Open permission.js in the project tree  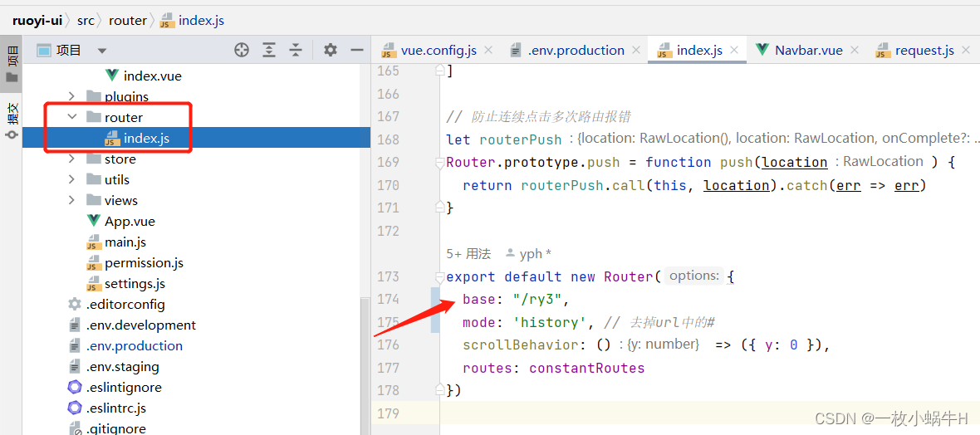coord(144,263)
